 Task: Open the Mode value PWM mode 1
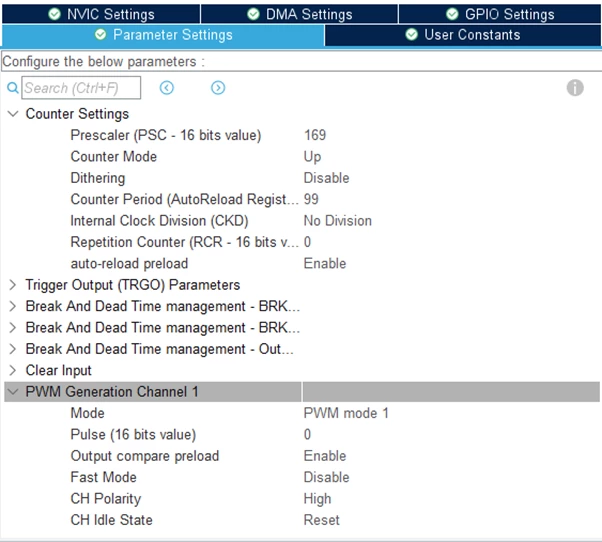pos(346,413)
